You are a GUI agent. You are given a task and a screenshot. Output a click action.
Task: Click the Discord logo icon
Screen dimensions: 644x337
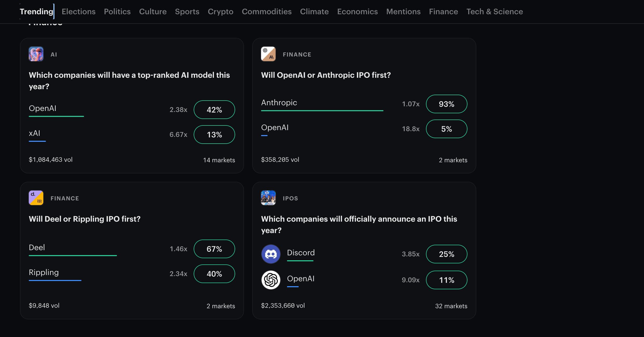point(271,254)
